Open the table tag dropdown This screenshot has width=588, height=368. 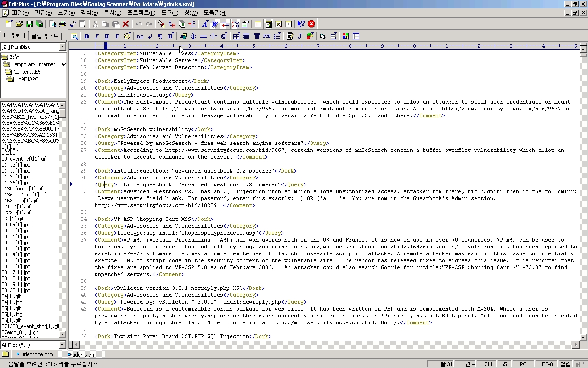coord(236,36)
